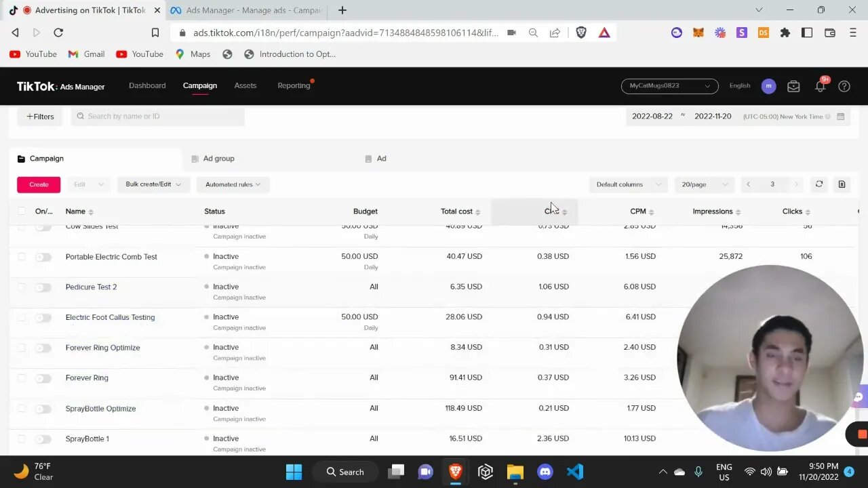Open Visual Studio Code from taskbar

tap(574, 472)
